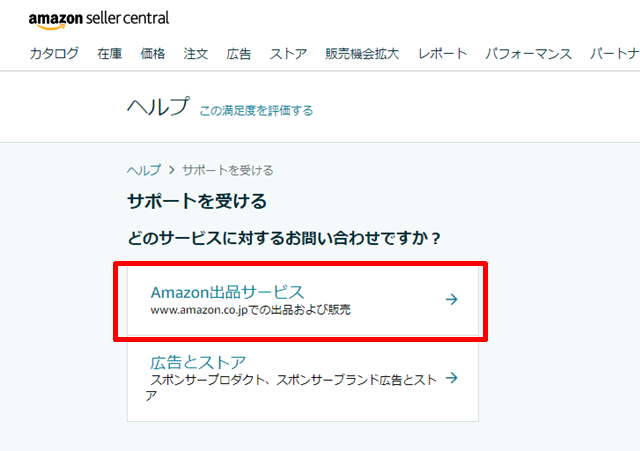Open the レポート menu
The width and height of the screenshot is (640, 451).
click(x=443, y=54)
